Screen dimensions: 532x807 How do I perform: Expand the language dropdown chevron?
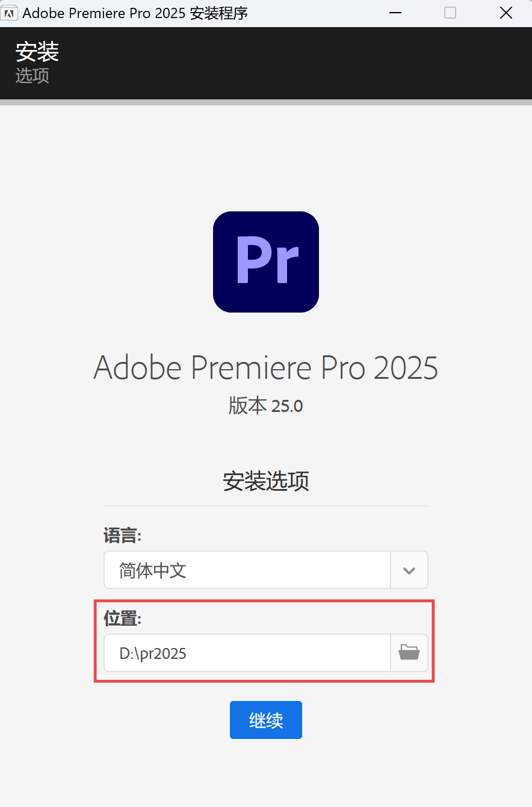[x=409, y=570]
